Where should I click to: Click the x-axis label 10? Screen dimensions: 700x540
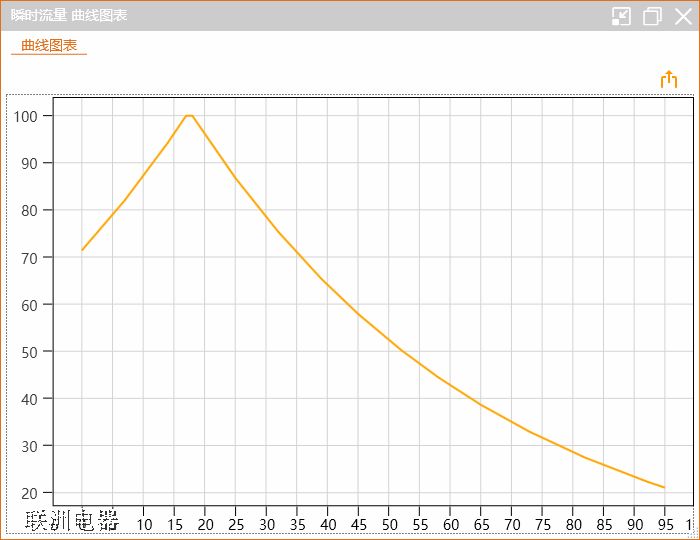tap(144, 525)
